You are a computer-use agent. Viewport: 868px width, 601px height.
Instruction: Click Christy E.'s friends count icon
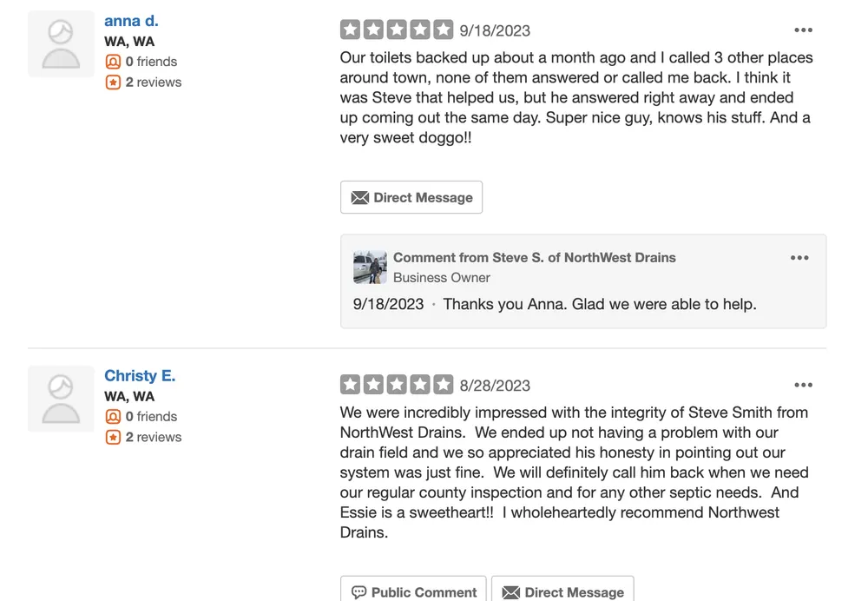click(113, 417)
